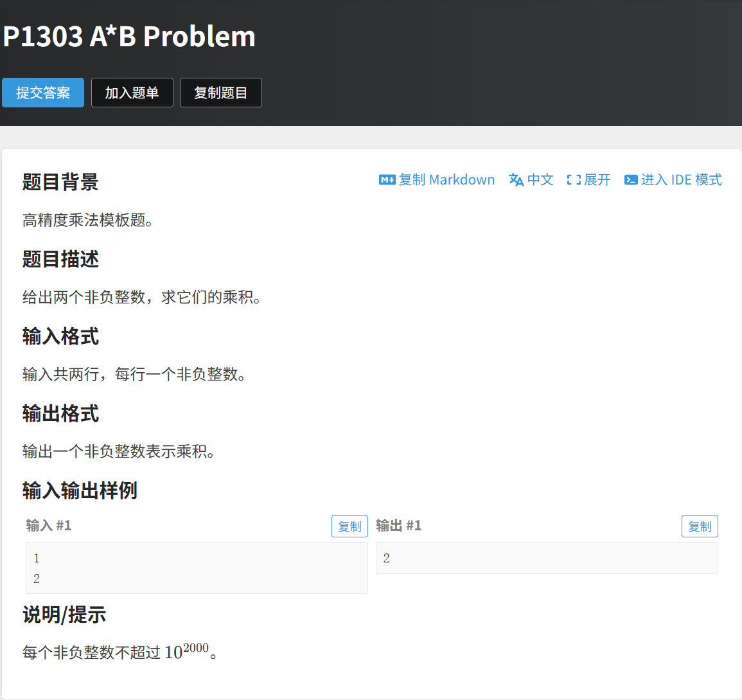Click the 输出 #1 label
The height and width of the screenshot is (700, 742).
coord(398,526)
